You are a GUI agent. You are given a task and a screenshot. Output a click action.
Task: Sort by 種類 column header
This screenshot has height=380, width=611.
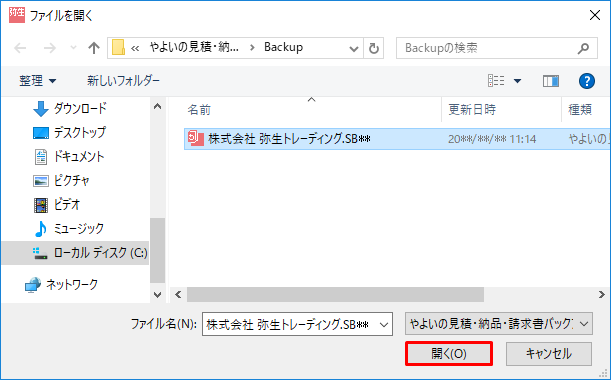[580, 110]
